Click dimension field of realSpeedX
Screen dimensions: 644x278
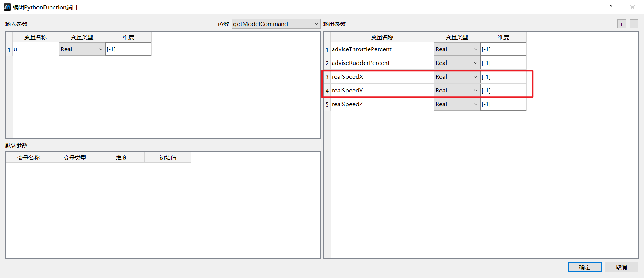tap(503, 76)
